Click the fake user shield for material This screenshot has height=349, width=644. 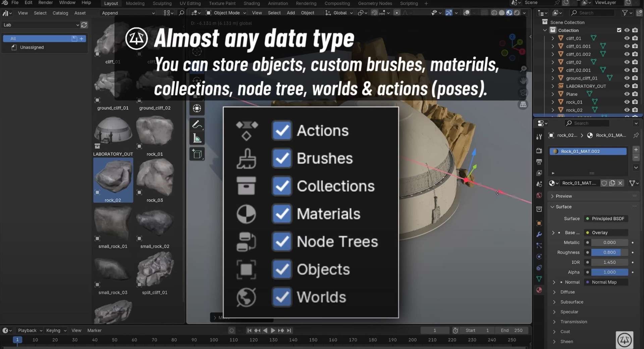coord(604,183)
